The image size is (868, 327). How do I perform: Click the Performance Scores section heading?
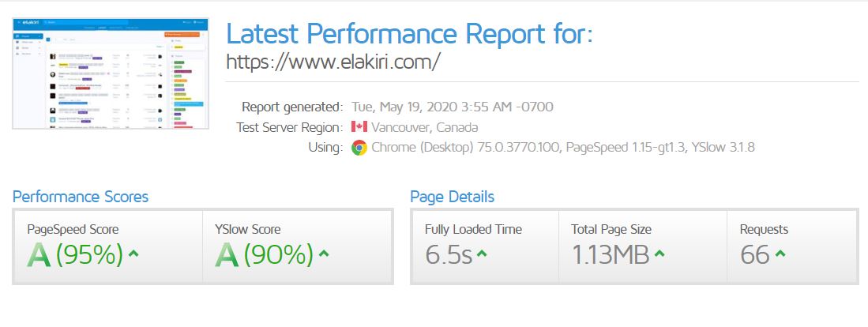coord(81,197)
